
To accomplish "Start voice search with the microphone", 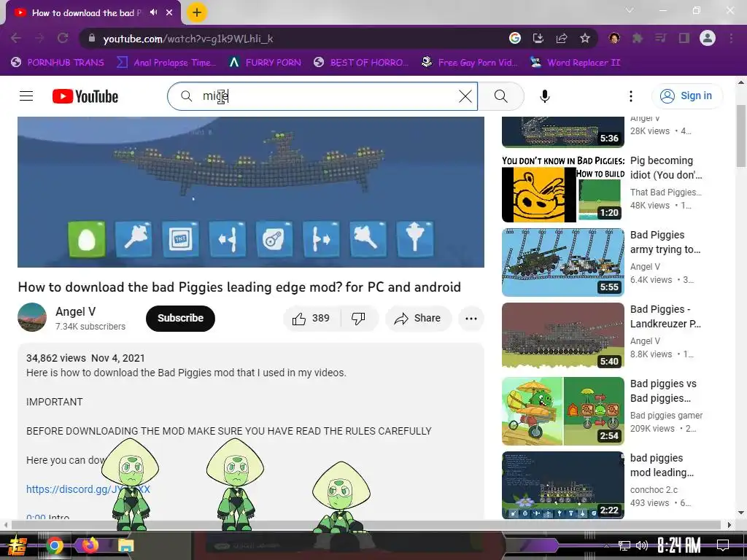I will click(x=544, y=96).
